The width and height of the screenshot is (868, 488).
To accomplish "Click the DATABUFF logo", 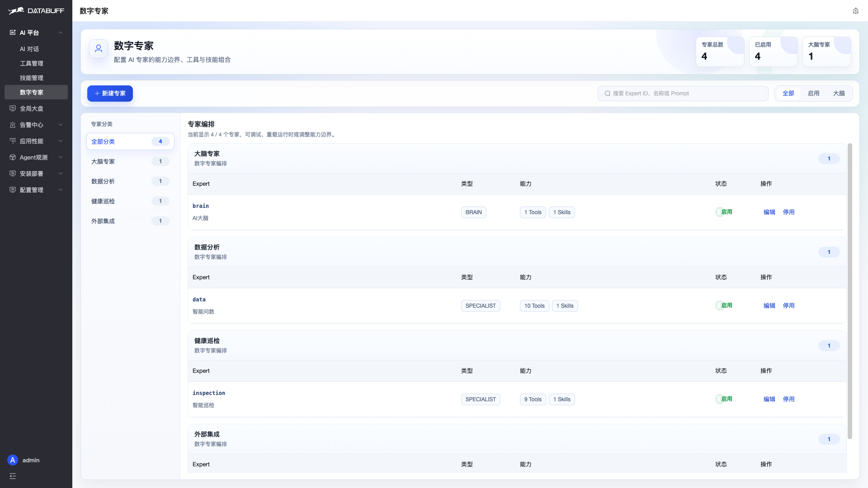I will tap(36, 11).
